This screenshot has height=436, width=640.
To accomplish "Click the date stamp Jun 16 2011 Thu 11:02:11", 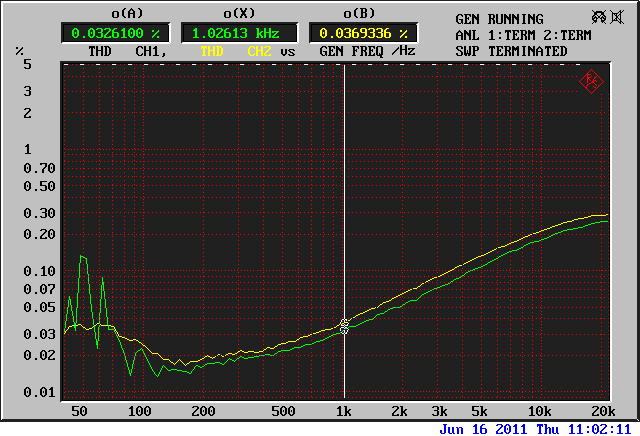I will pyautogui.click(x=535, y=429).
